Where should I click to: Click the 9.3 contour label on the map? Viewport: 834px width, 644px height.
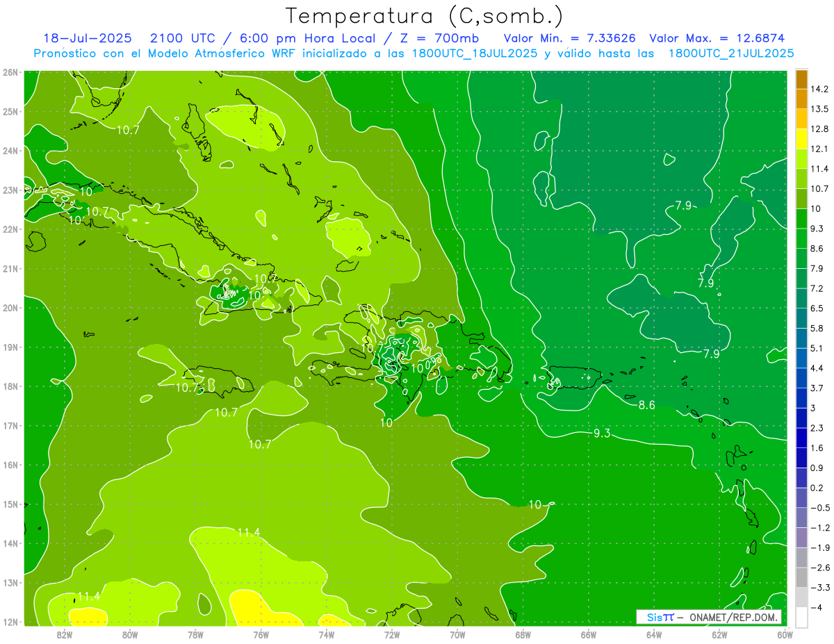click(602, 434)
